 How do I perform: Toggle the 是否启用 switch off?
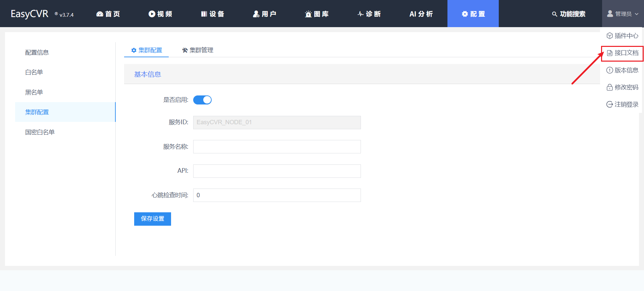coord(202,100)
